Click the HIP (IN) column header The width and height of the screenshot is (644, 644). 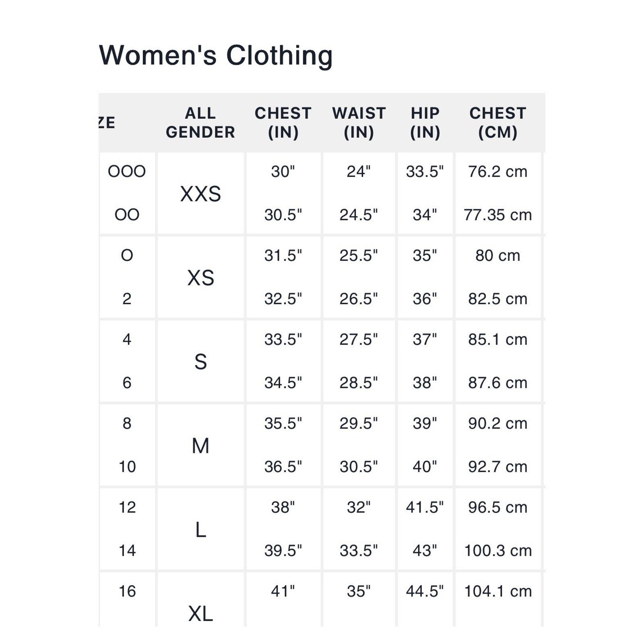click(425, 123)
